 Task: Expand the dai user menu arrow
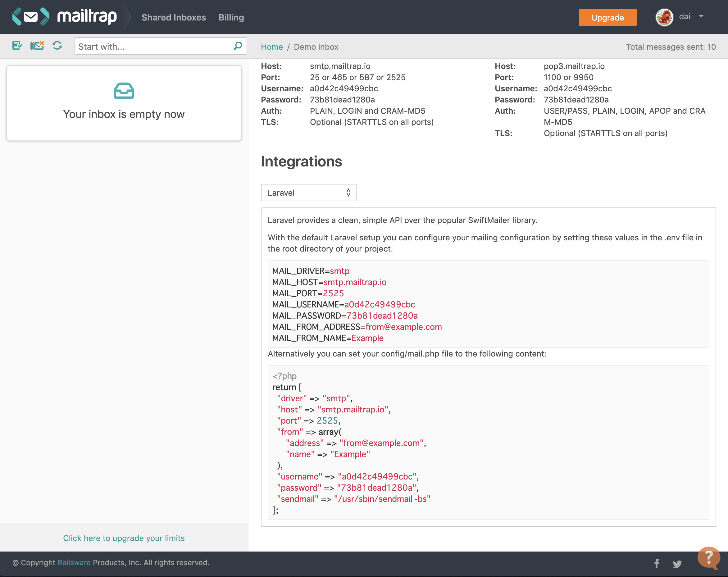(x=701, y=16)
